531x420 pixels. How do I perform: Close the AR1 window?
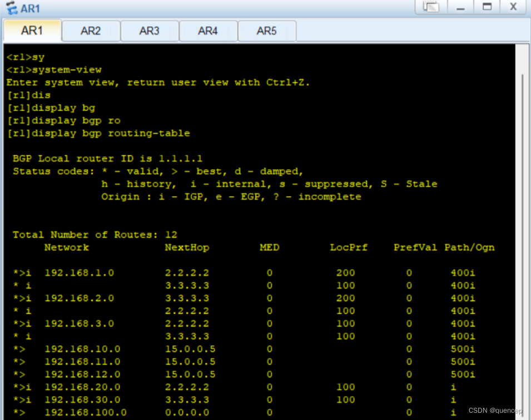tap(513, 7)
